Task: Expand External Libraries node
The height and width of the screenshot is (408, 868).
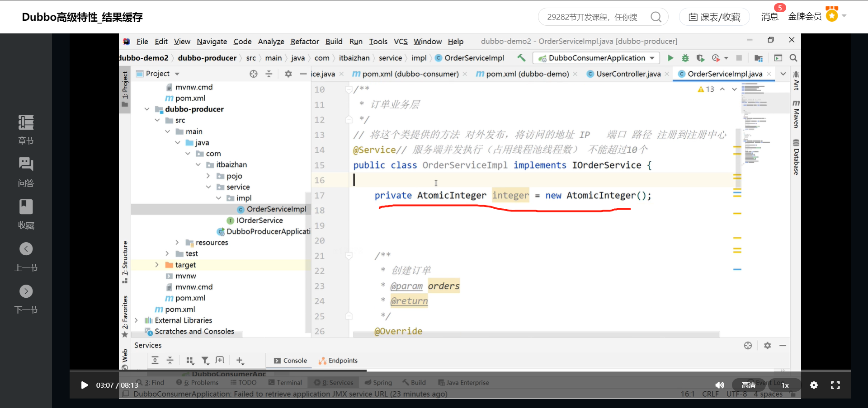Action: [136, 320]
